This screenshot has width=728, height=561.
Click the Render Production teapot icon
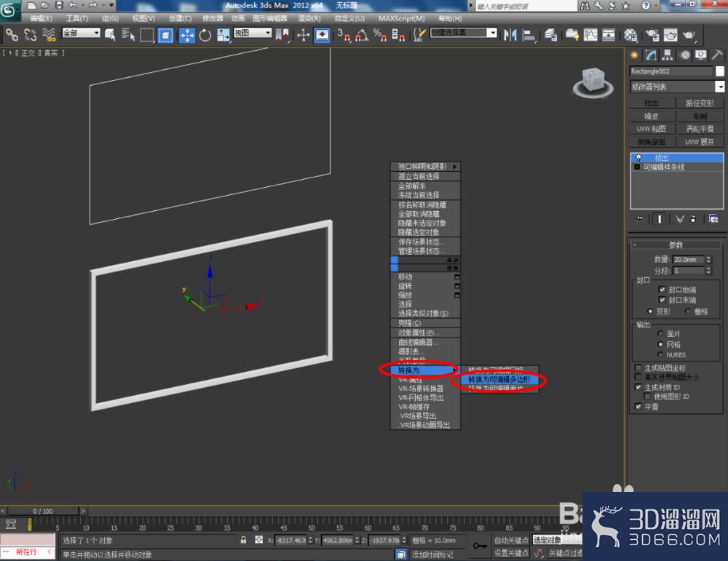(x=689, y=35)
